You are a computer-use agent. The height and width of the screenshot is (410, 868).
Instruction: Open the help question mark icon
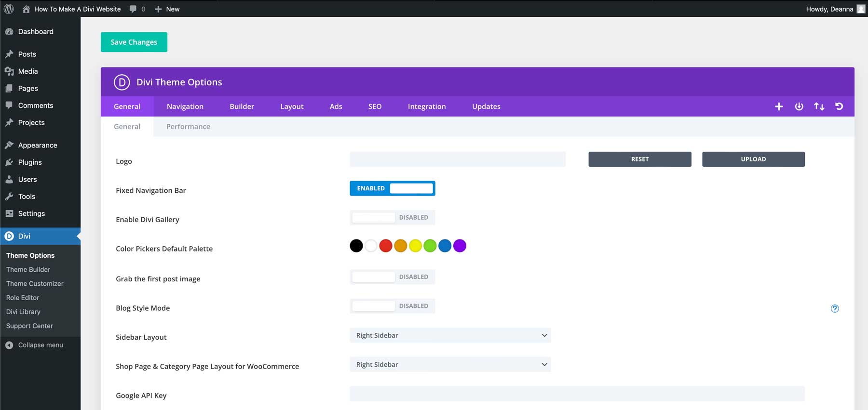tap(835, 308)
